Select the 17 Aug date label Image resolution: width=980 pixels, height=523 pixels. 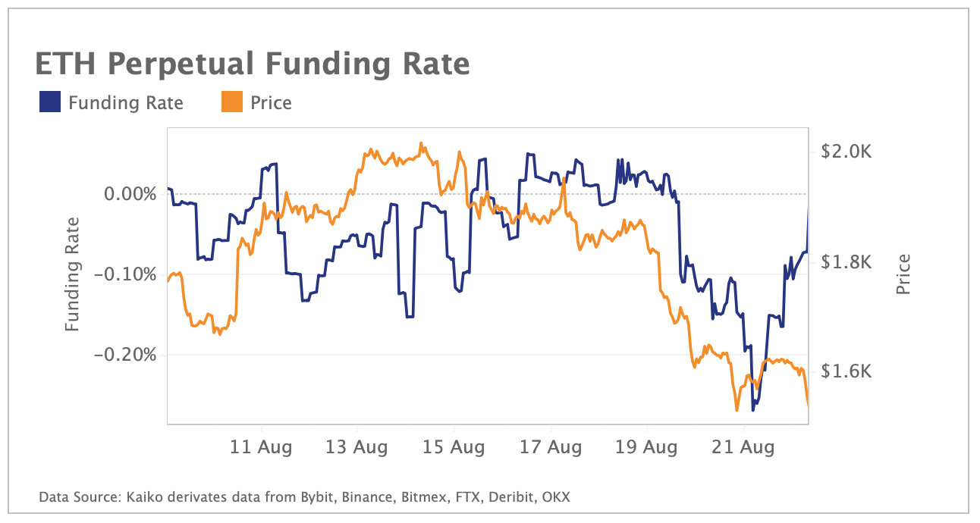pyautogui.click(x=551, y=447)
